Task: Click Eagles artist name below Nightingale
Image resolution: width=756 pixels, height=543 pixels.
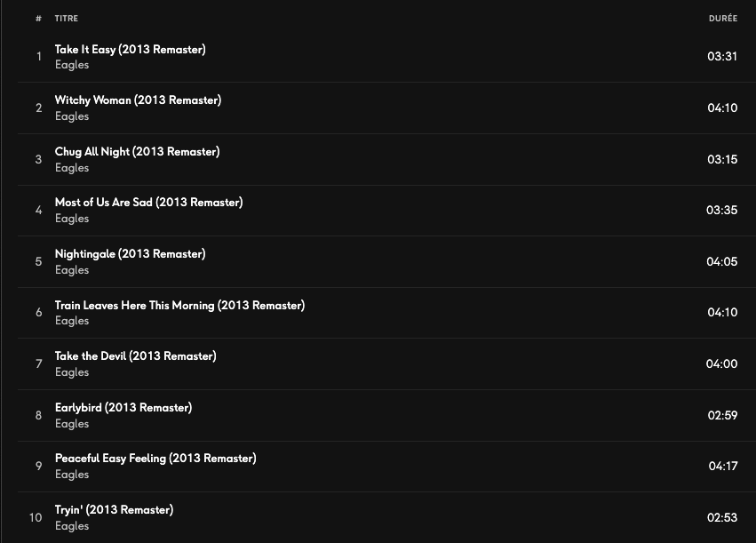Action: 72,270
